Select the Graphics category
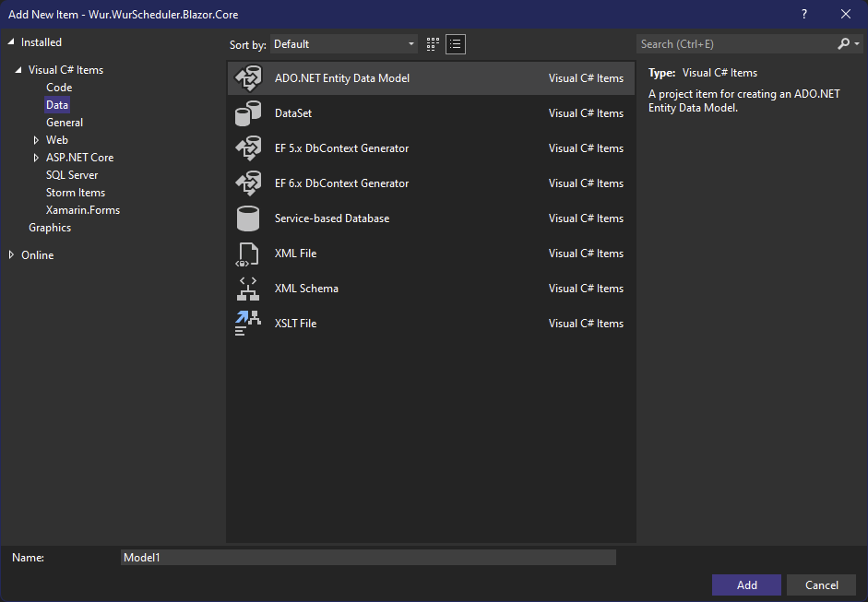The image size is (868, 602). pos(50,228)
